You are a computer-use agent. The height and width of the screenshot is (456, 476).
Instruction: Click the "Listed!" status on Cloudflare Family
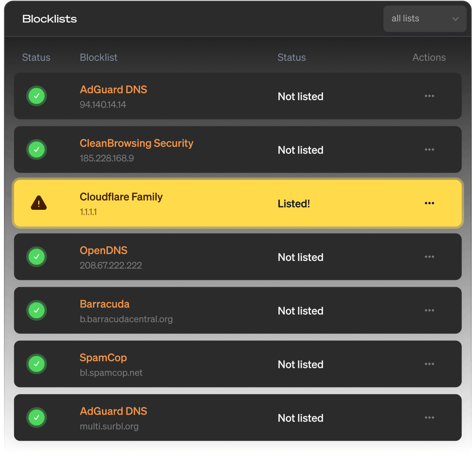293,204
